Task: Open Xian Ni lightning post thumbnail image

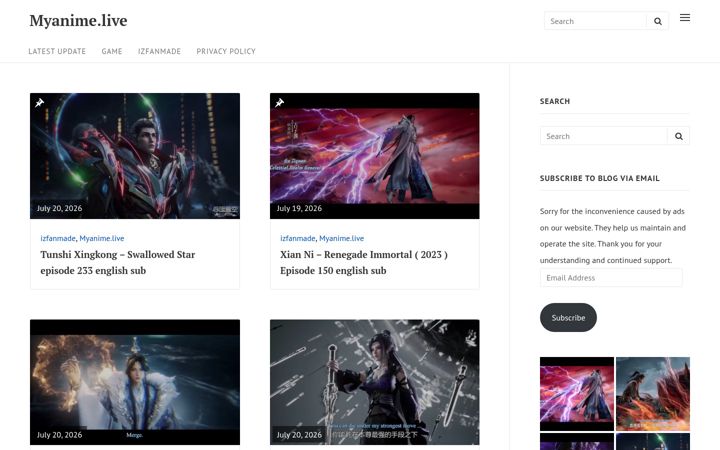Action: tap(375, 156)
